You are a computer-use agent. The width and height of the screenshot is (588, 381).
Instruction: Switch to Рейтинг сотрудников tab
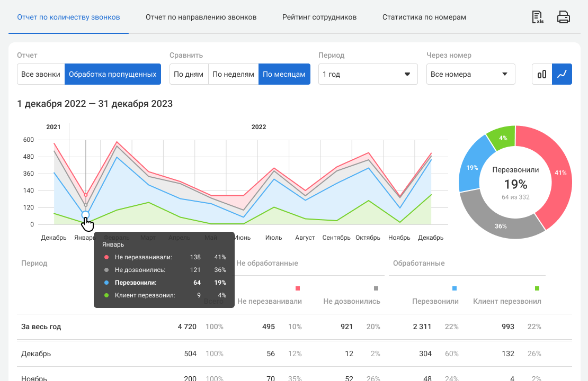tap(319, 17)
